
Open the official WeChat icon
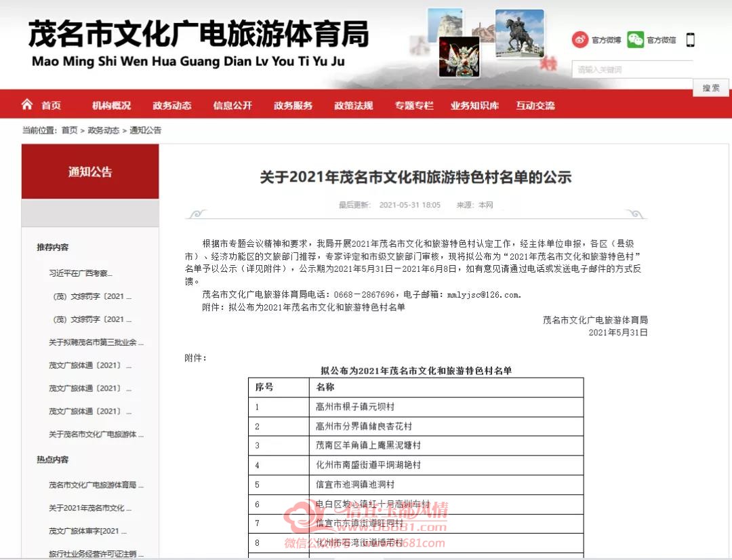click(x=635, y=40)
